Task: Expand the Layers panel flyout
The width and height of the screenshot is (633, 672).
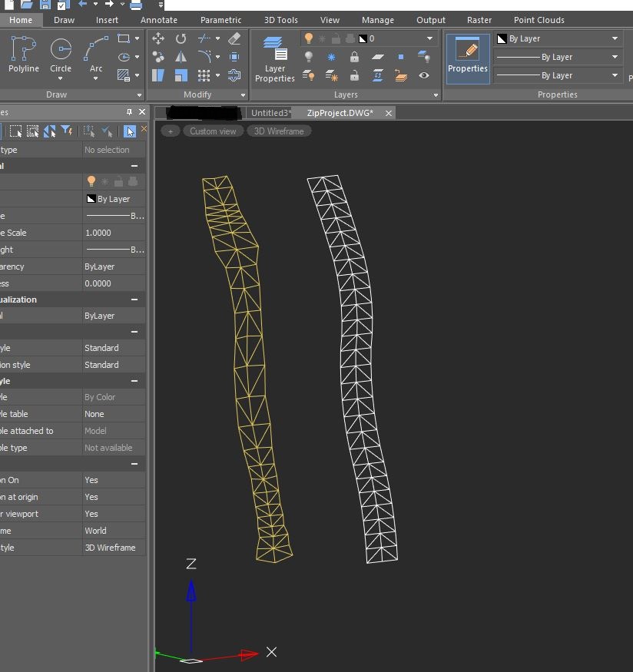Action: point(436,95)
